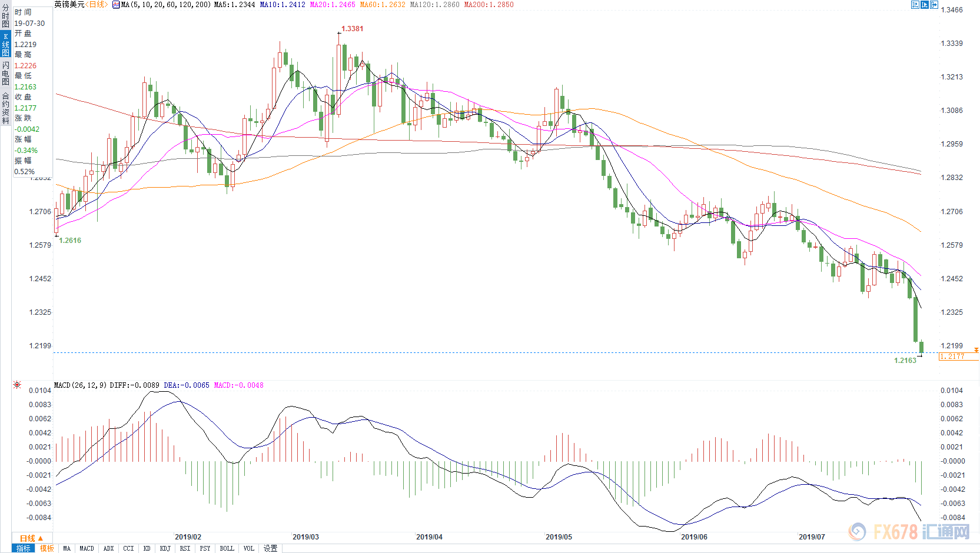Screen dimensions: 980x553
Task: Open the 设置 settings button
Action: point(271,548)
